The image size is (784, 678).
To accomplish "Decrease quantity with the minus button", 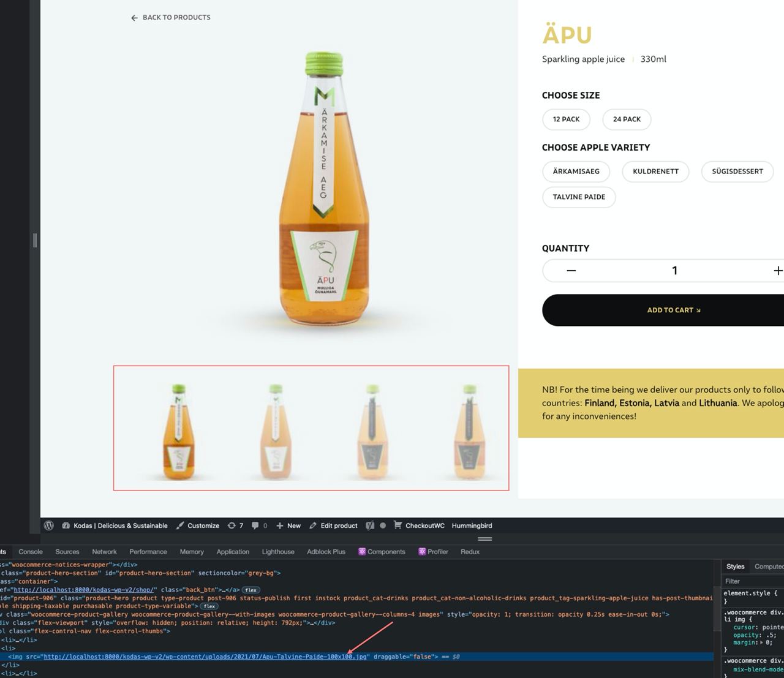I will click(x=571, y=271).
